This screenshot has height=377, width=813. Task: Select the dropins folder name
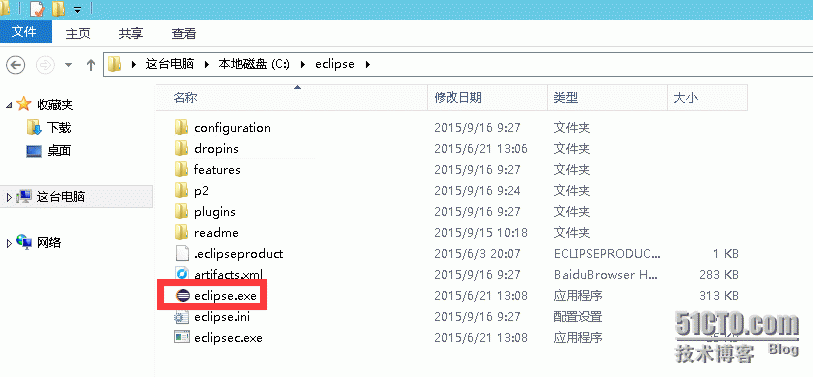point(216,149)
